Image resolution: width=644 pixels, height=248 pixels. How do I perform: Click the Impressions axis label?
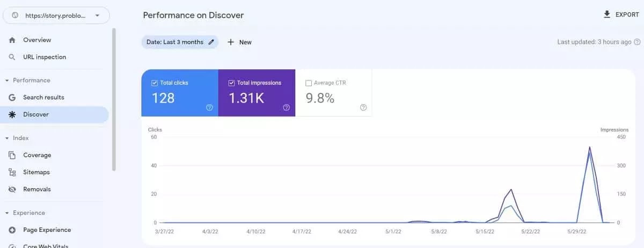click(614, 130)
